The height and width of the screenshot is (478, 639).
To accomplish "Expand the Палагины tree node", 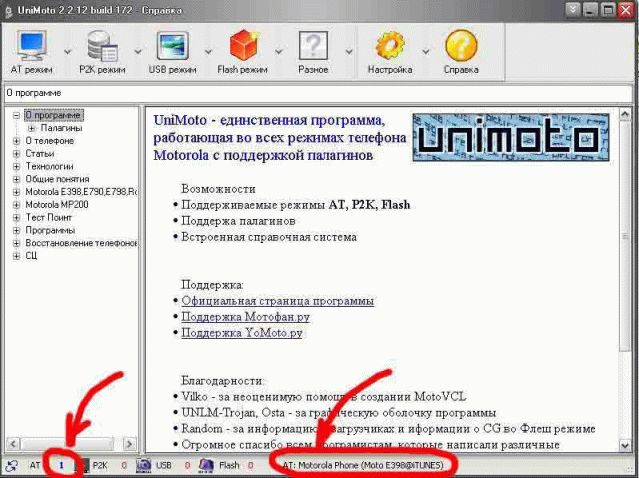I will pos(32,128).
